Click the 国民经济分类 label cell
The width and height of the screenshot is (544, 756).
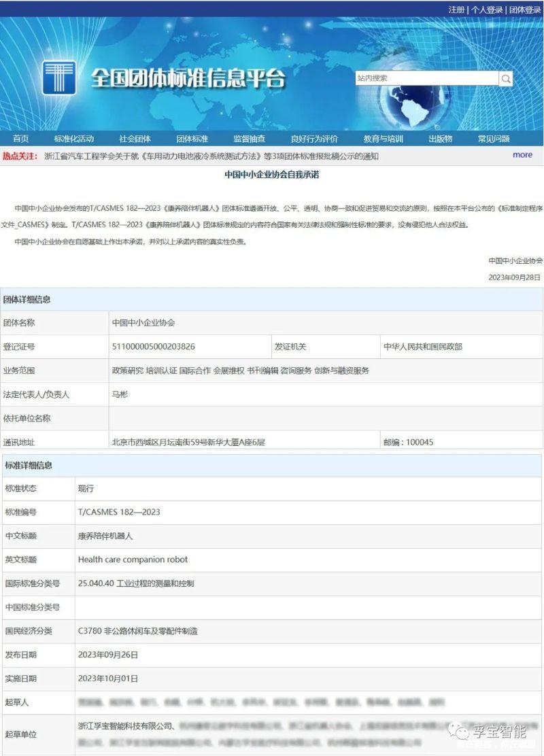point(39,631)
